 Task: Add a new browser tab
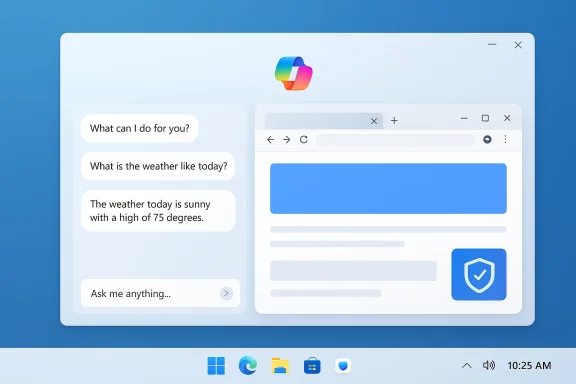[x=394, y=121]
